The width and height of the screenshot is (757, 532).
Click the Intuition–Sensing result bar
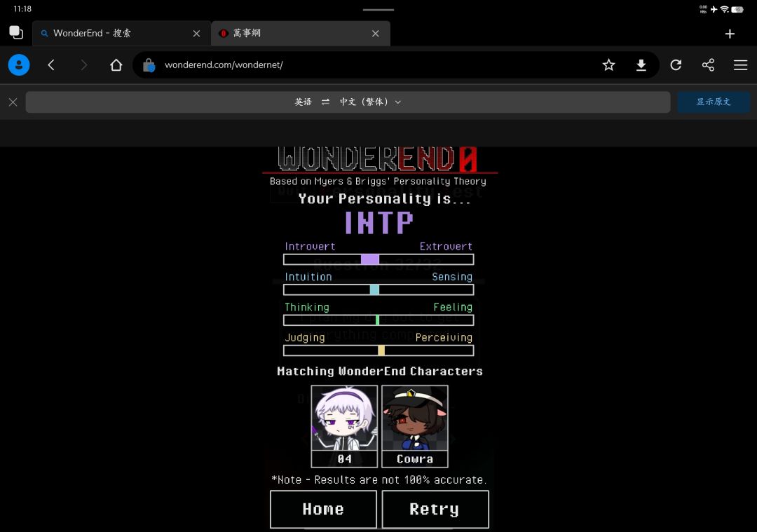[x=378, y=289]
